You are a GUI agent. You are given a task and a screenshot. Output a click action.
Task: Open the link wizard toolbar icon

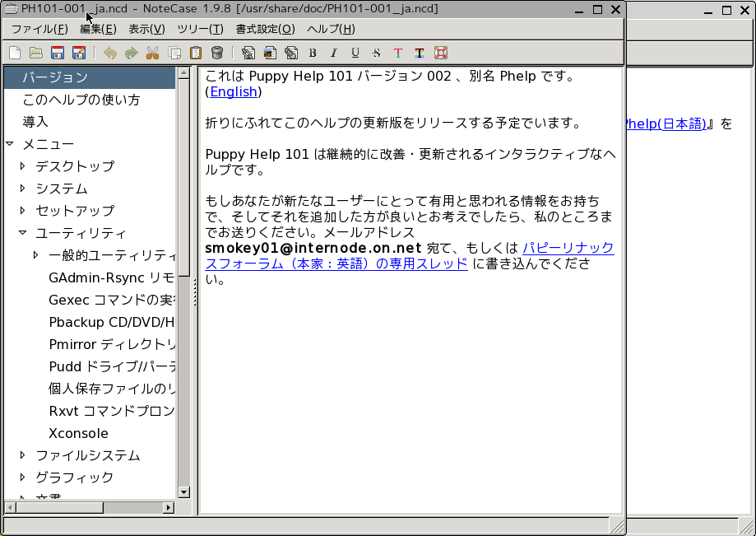(248, 53)
